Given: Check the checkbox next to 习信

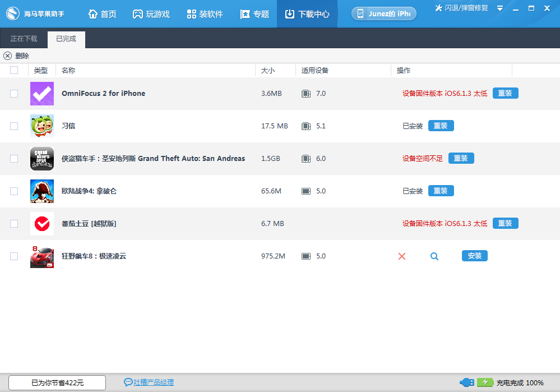Looking at the screenshot, I should (14, 126).
